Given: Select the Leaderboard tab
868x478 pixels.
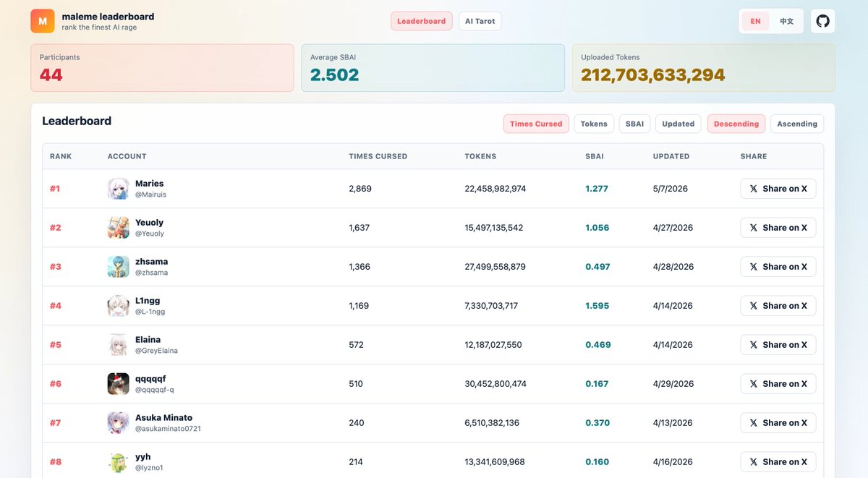Looking at the screenshot, I should pyautogui.click(x=422, y=21).
